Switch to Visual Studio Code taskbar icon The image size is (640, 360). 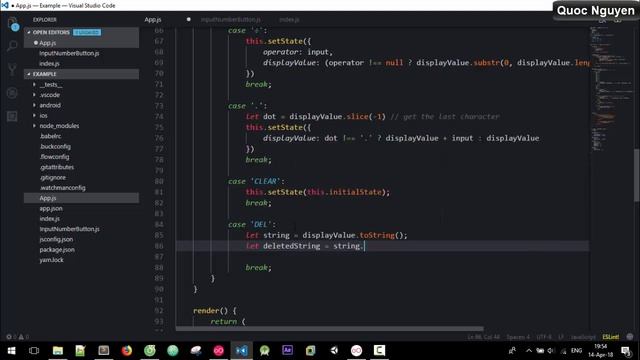coord(242,351)
